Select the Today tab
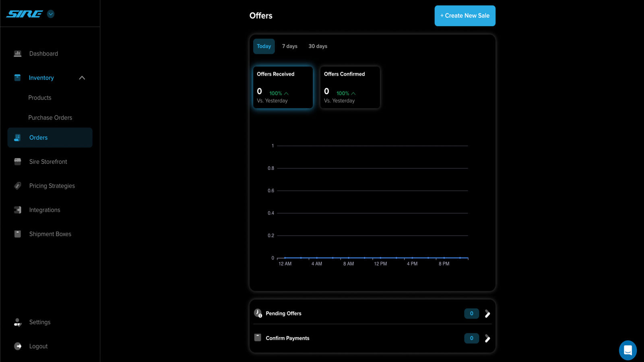The height and width of the screenshot is (362, 644). 264,46
